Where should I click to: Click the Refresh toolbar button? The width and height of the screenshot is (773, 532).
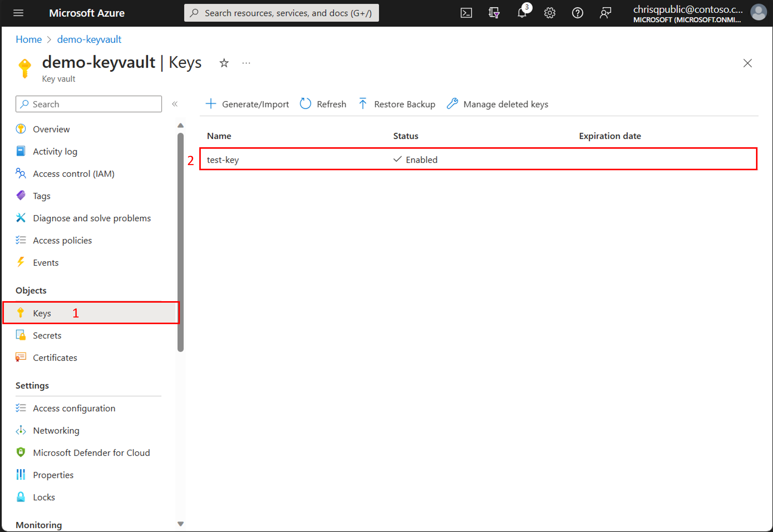(x=323, y=104)
